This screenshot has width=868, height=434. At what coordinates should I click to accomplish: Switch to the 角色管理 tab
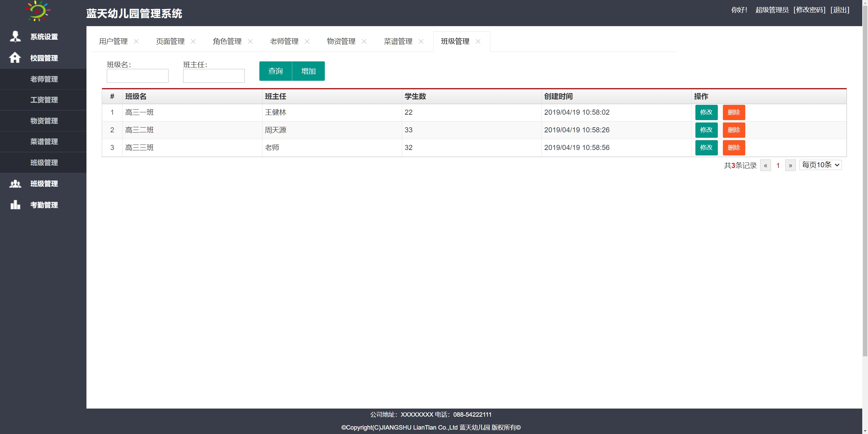pos(227,41)
